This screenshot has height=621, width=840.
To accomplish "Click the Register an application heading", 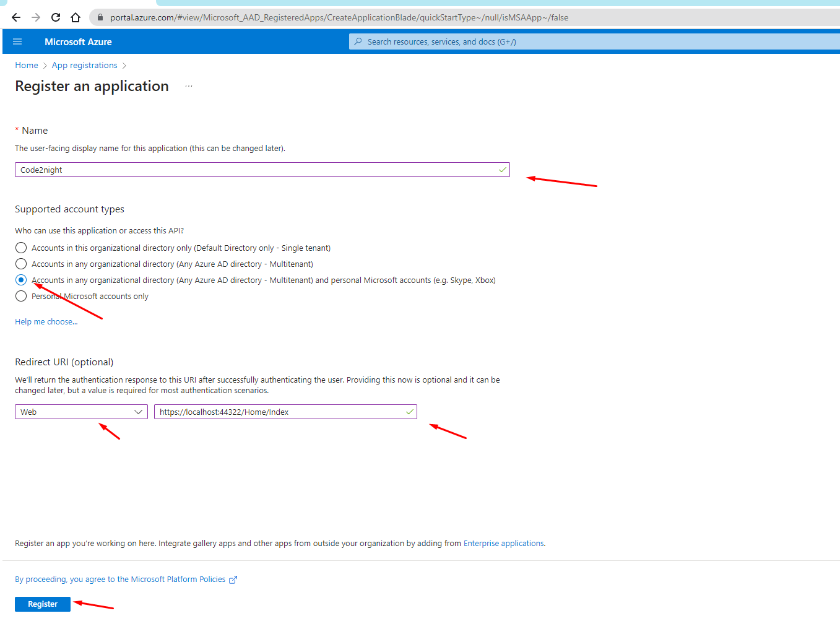I will point(92,86).
